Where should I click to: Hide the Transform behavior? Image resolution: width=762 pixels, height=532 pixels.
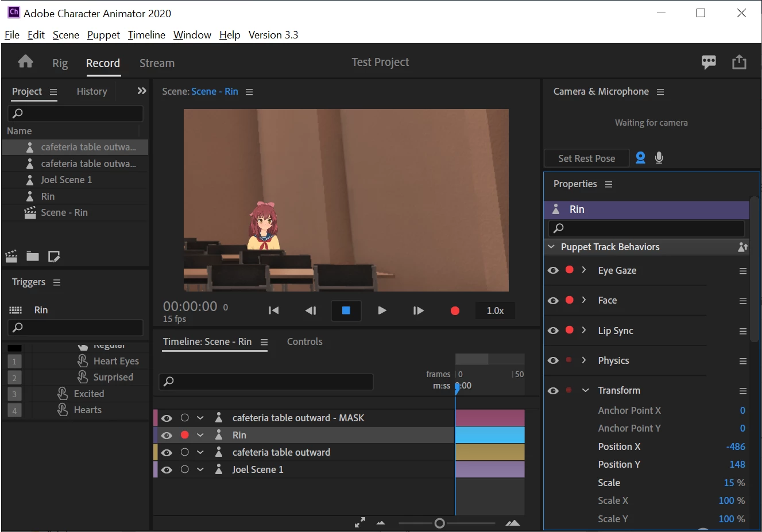(553, 391)
